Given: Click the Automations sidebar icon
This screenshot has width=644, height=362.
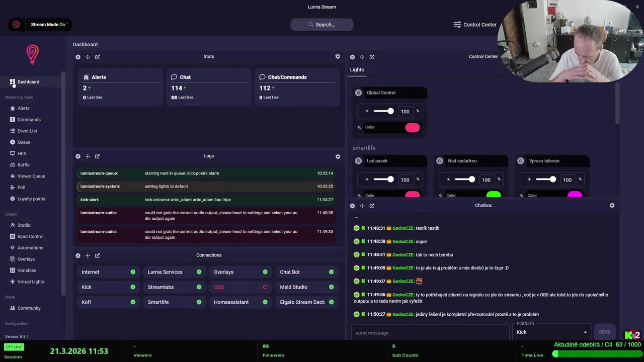Looking at the screenshot, I should (x=13, y=248).
